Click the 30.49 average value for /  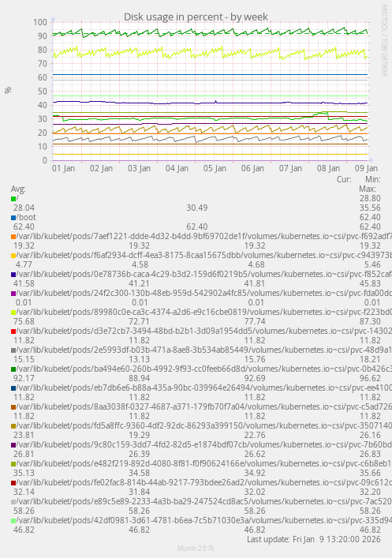(197, 208)
